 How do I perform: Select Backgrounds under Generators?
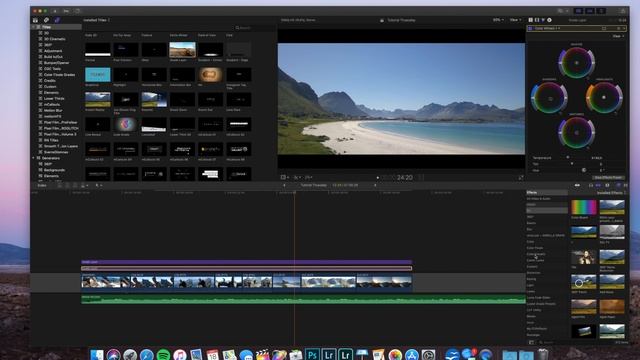(x=54, y=170)
